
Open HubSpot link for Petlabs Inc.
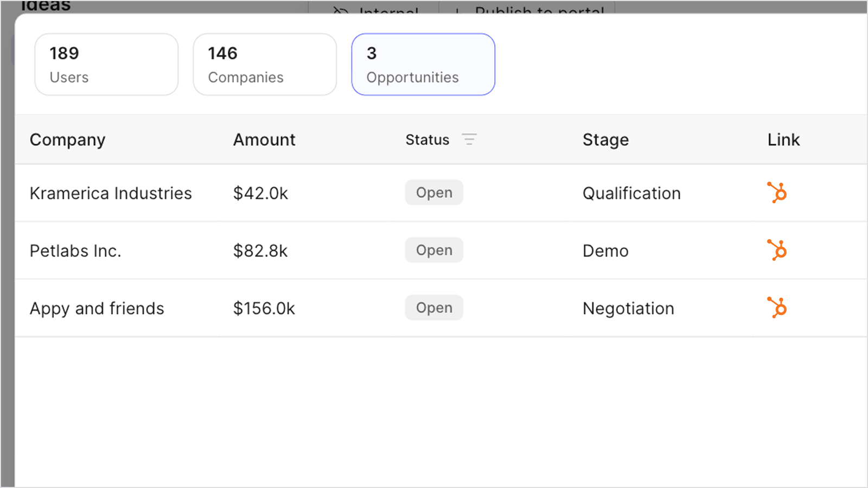(x=777, y=250)
